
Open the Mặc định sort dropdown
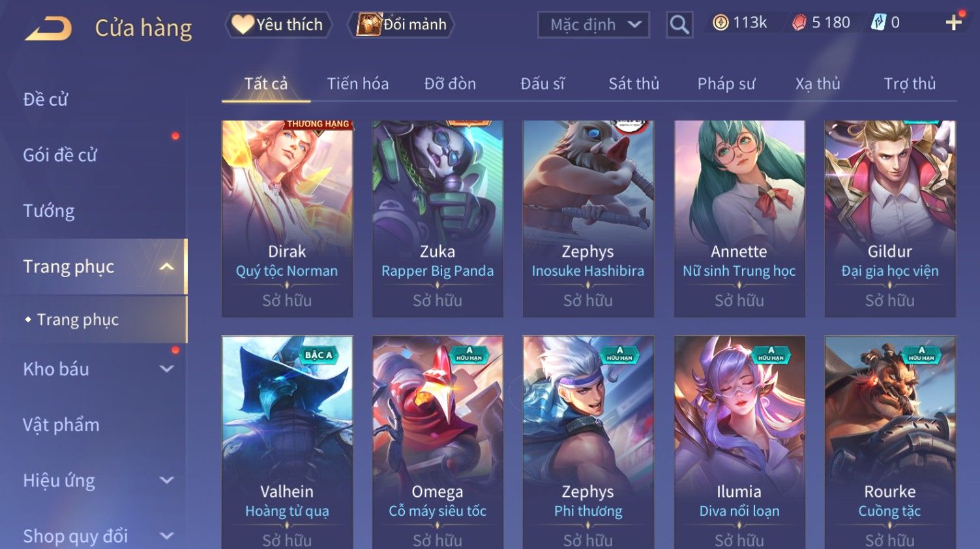pos(593,25)
